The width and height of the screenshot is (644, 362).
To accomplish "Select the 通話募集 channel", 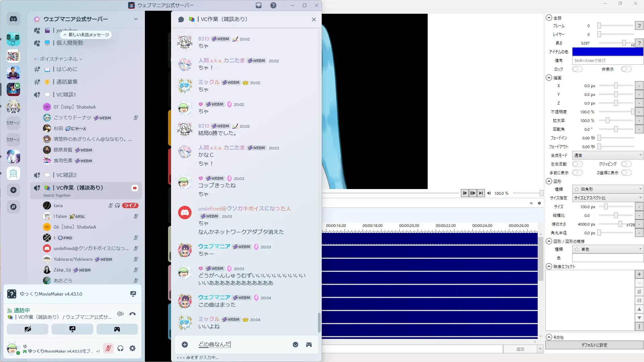I will tap(67, 82).
